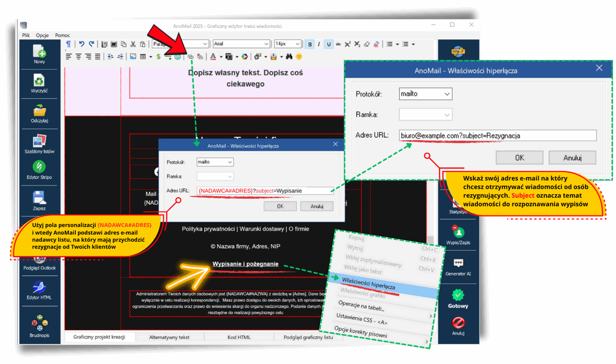
Task: Click Adres URL field with biuro@example.com
Action: [498, 136]
